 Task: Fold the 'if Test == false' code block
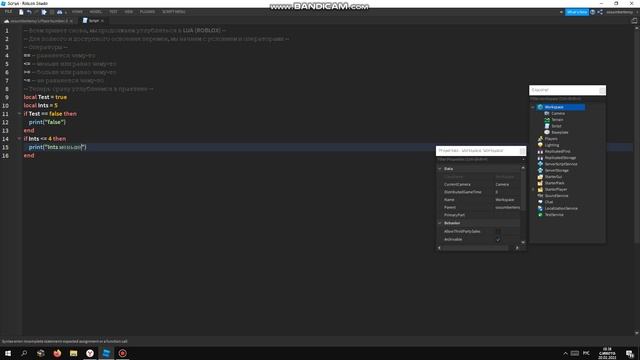(x=19, y=114)
